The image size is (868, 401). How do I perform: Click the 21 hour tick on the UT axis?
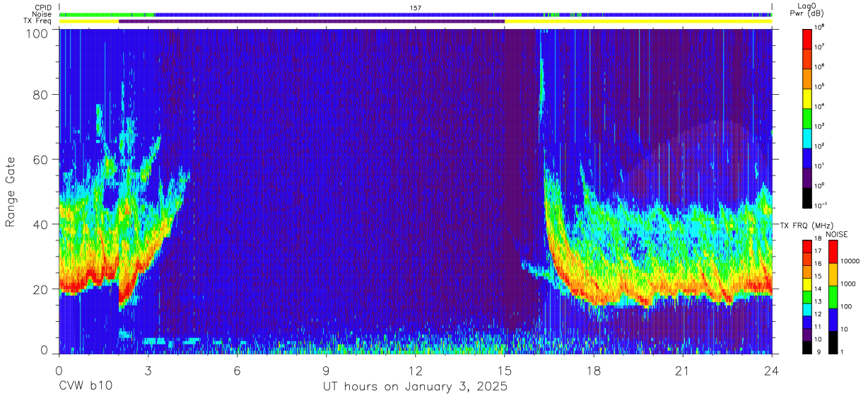(683, 371)
